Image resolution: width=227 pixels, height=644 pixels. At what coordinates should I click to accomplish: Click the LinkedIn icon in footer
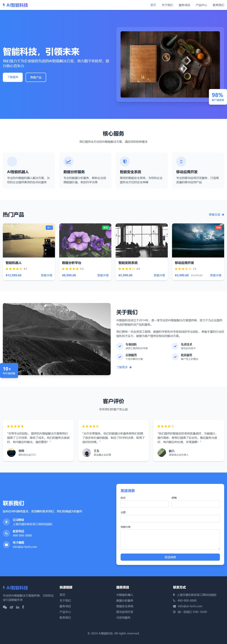[17, 607]
